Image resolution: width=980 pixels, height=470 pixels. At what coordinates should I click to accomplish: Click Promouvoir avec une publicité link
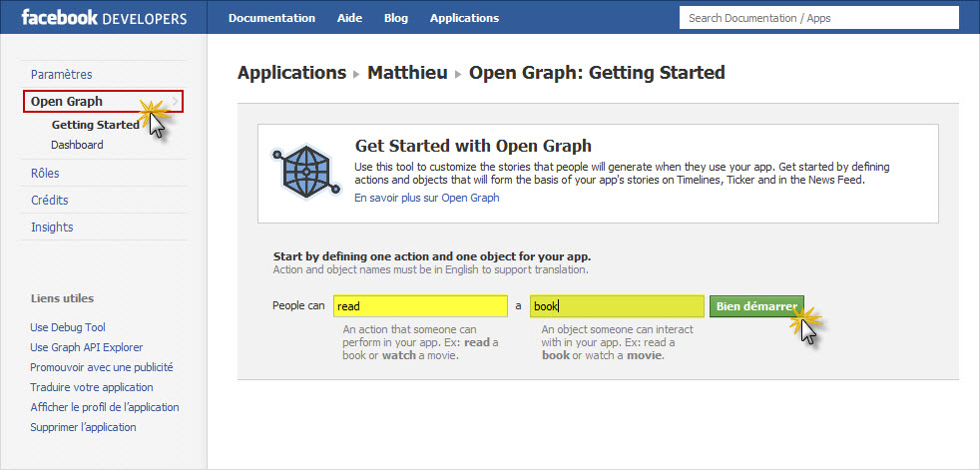click(x=102, y=367)
